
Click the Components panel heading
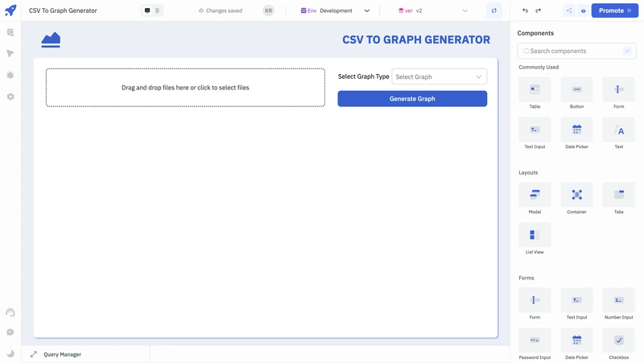click(535, 33)
